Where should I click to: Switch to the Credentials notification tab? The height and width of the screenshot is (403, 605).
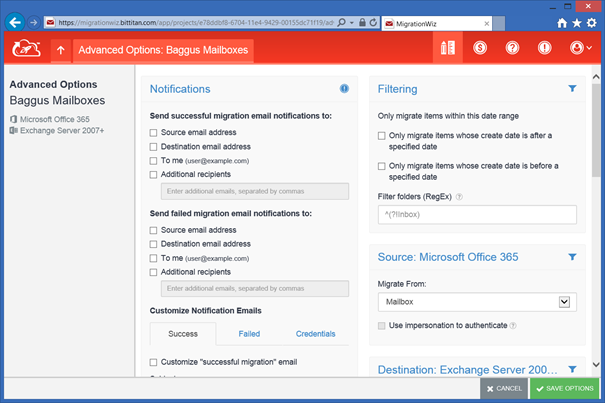point(315,334)
